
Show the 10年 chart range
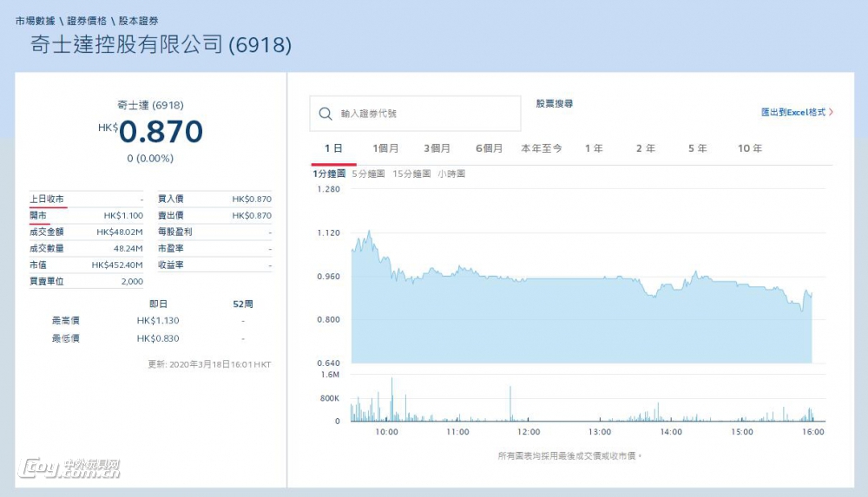coord(749,148)
